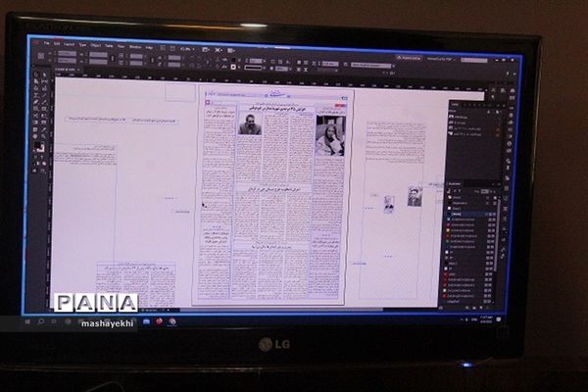
Task: Open the Layout menu
Action: coord(72,44)
